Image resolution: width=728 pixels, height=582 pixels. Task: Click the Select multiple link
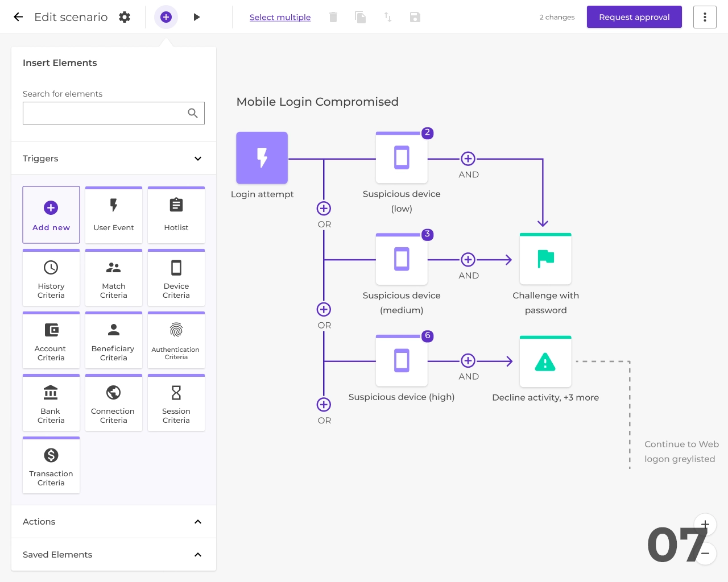[x=280, y=17]
